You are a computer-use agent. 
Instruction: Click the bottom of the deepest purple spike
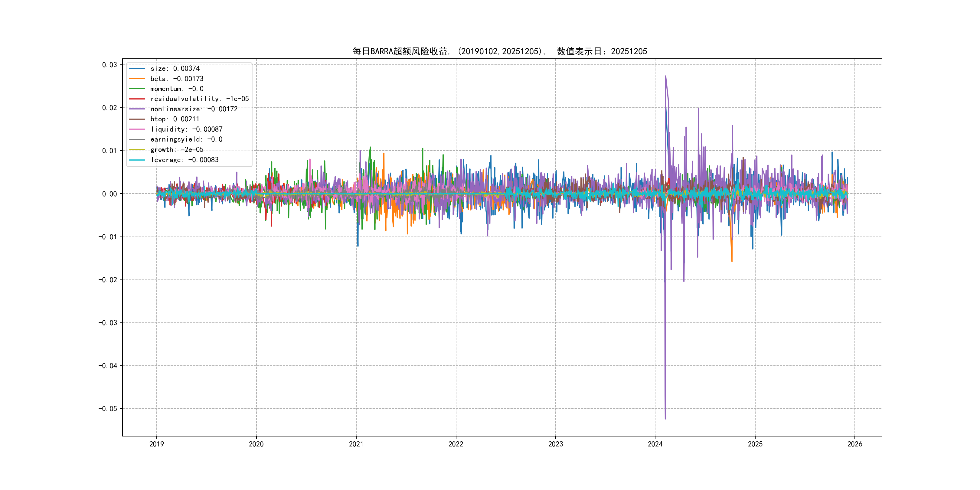[665, 419]
